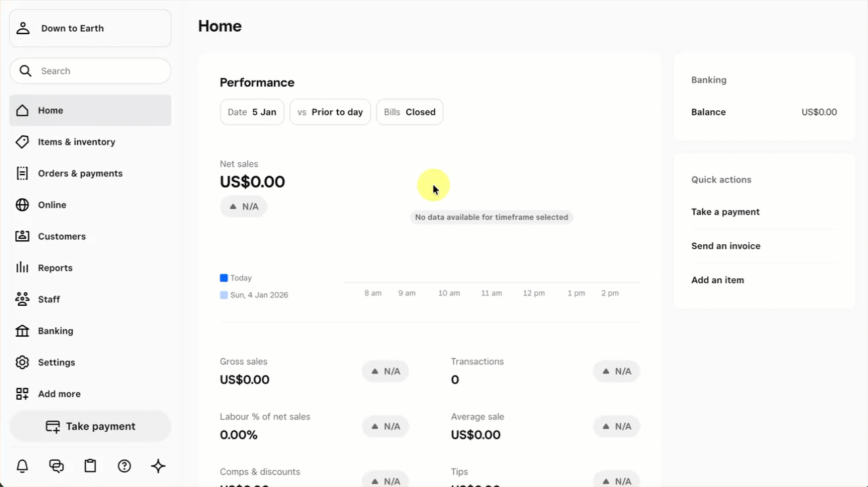The height and width of the screenshot is (487, 868).
Task: Open the Down to Earth account selector
Action: [90, 28]
